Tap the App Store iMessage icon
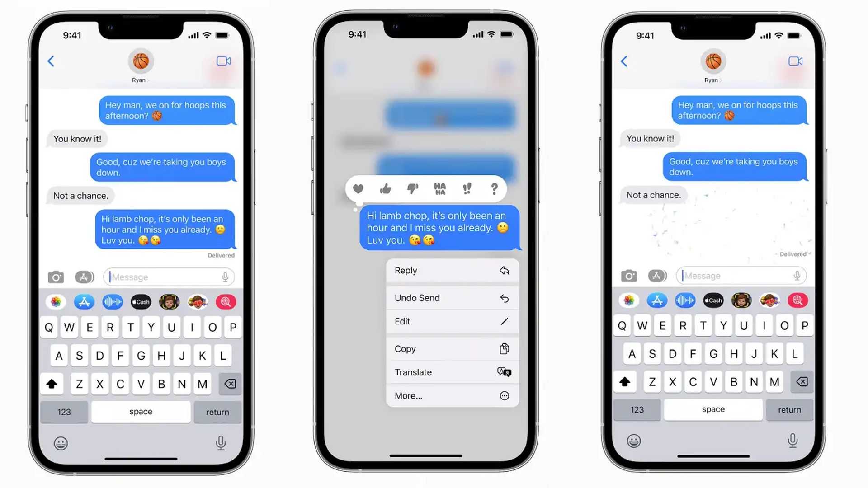The height and width of the screenshot is (488, 868). point(84,301)
